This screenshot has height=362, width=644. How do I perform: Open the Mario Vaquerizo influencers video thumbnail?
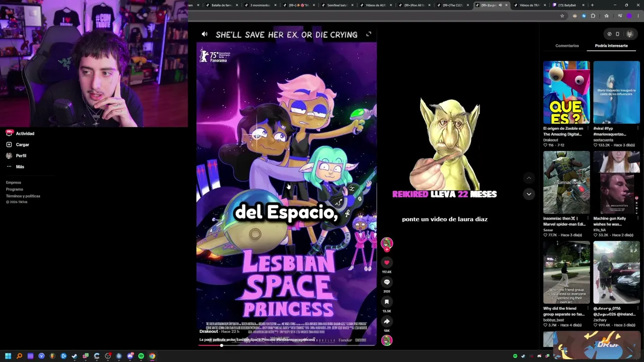tap(616, 93)
